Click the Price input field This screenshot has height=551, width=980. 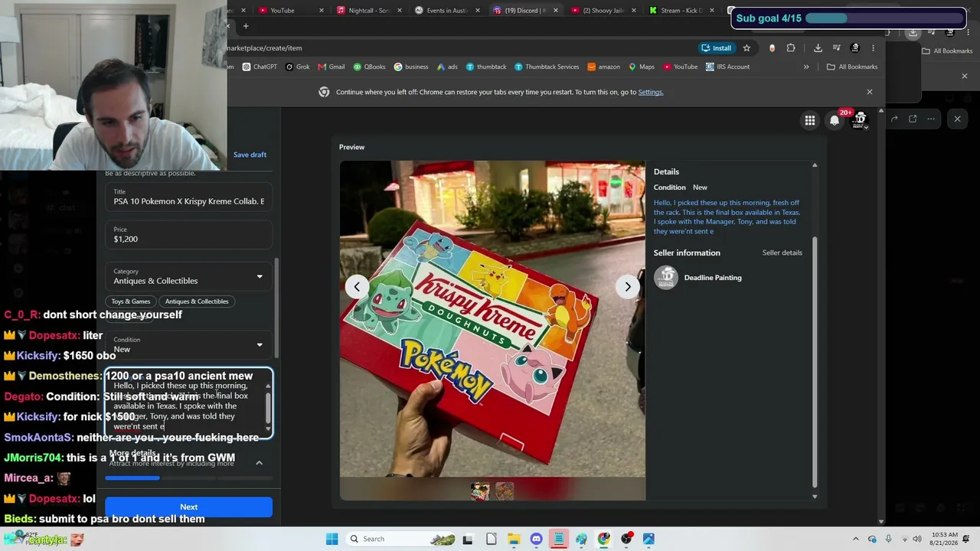coord(188,235)
